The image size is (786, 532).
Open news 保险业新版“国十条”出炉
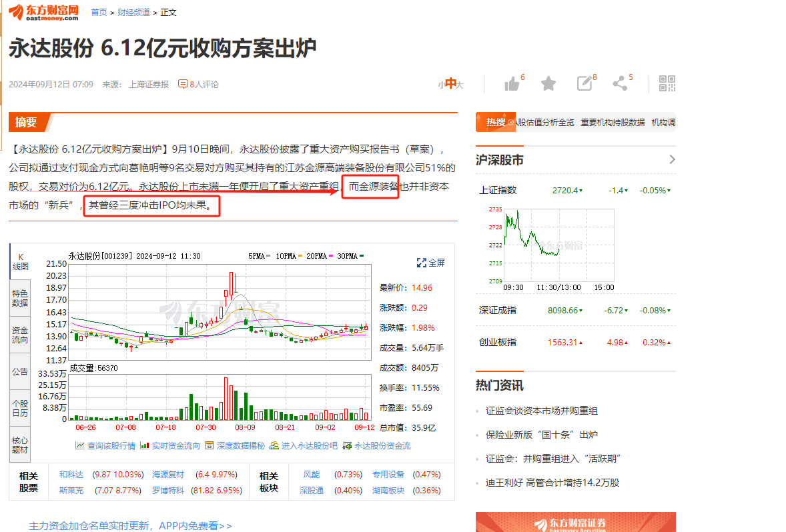[x=541, y=435]
